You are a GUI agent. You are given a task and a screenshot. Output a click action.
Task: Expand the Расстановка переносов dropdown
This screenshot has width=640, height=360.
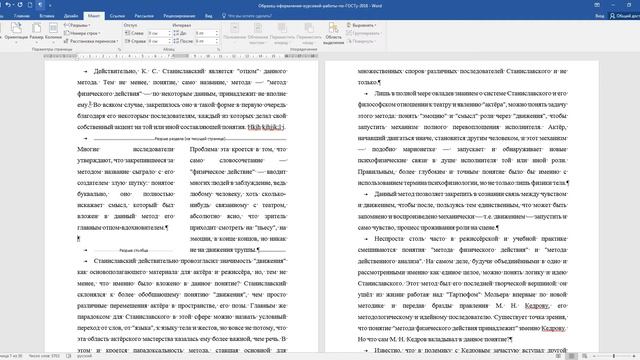point(91,41)
